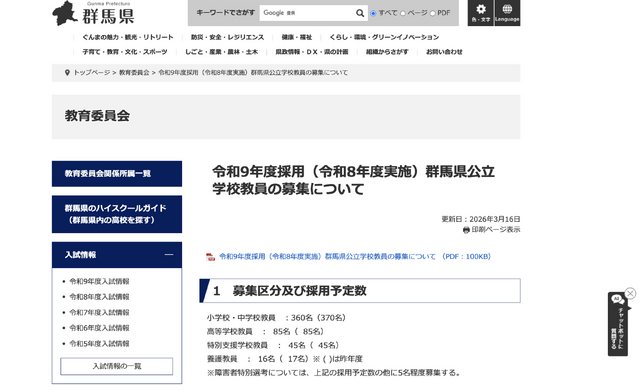Click the 教育委員会 section banner heading
Screen dimensions: 640x392
point(97,116)
